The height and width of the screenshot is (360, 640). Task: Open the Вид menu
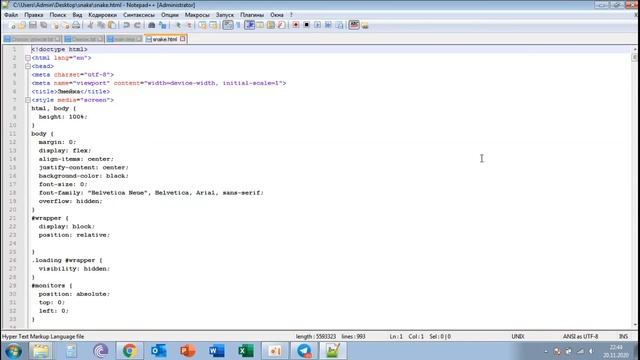tap(77, 15)
